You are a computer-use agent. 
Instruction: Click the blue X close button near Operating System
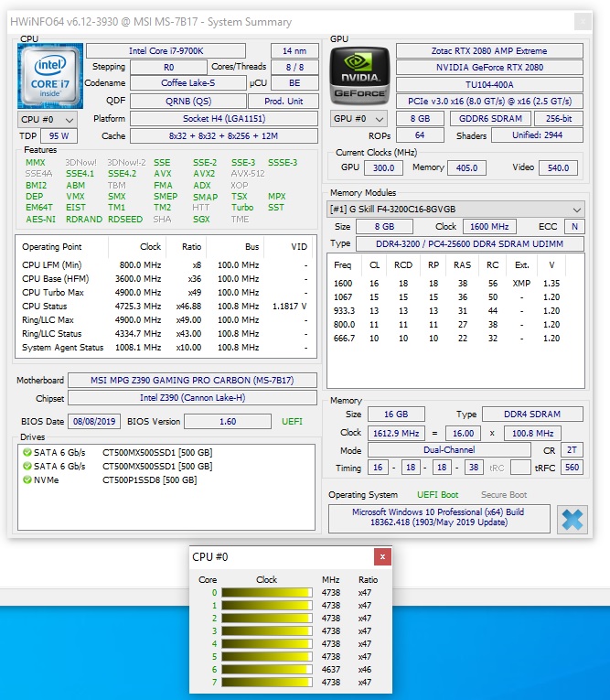(x=573, y=519)
